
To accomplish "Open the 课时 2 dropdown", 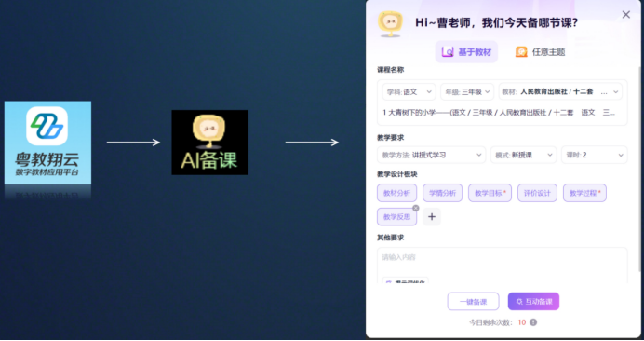I will point(595,155).
